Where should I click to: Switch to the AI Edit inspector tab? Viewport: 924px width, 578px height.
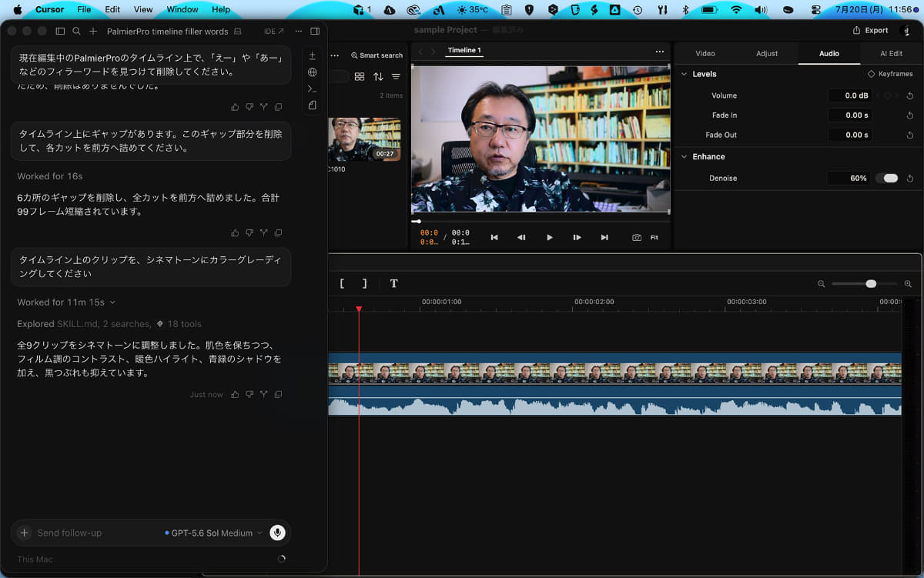coord(892,53)
